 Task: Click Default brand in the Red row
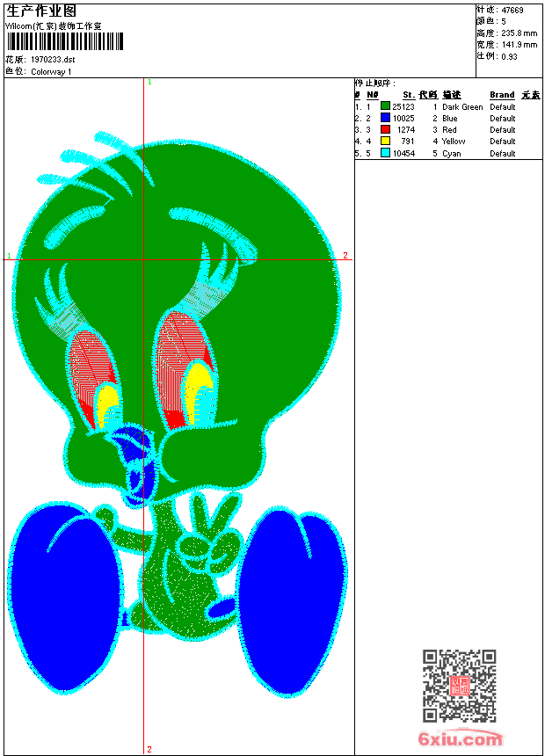(x=502, y=130)
